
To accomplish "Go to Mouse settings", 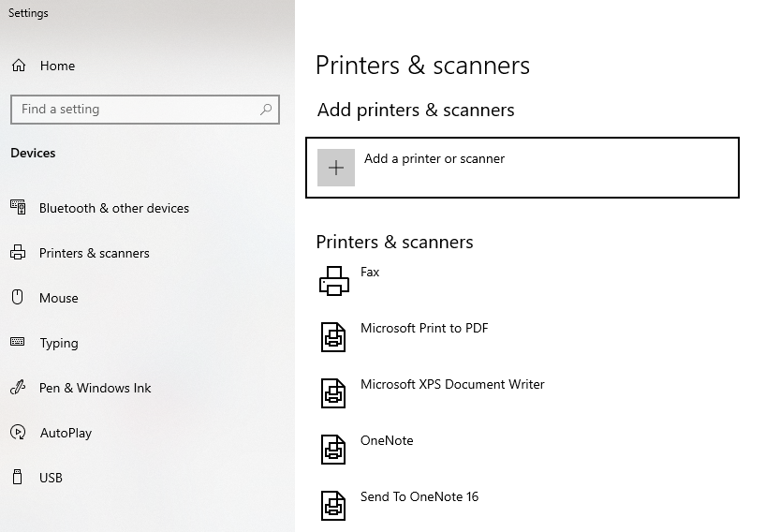I will click(59, 298).
